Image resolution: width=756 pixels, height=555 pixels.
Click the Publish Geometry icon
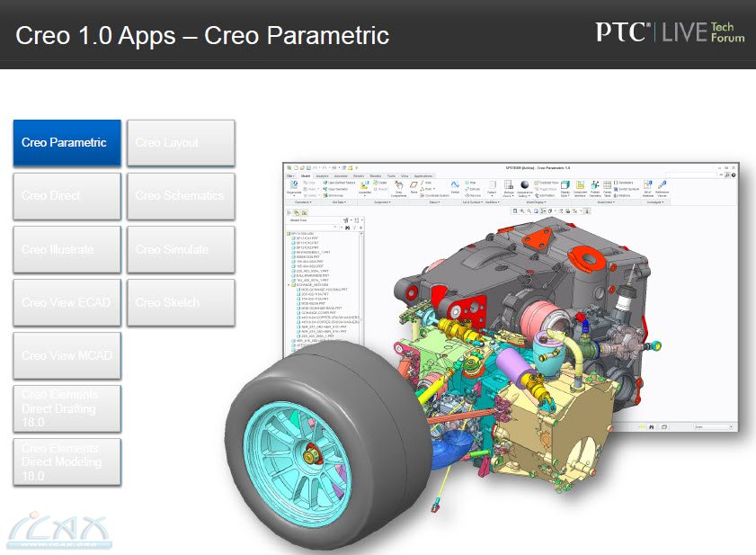(x=595, y=184)
